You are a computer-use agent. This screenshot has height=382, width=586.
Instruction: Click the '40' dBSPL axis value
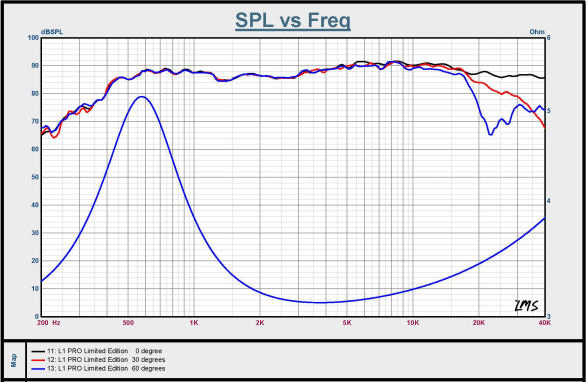coord(35,205)
